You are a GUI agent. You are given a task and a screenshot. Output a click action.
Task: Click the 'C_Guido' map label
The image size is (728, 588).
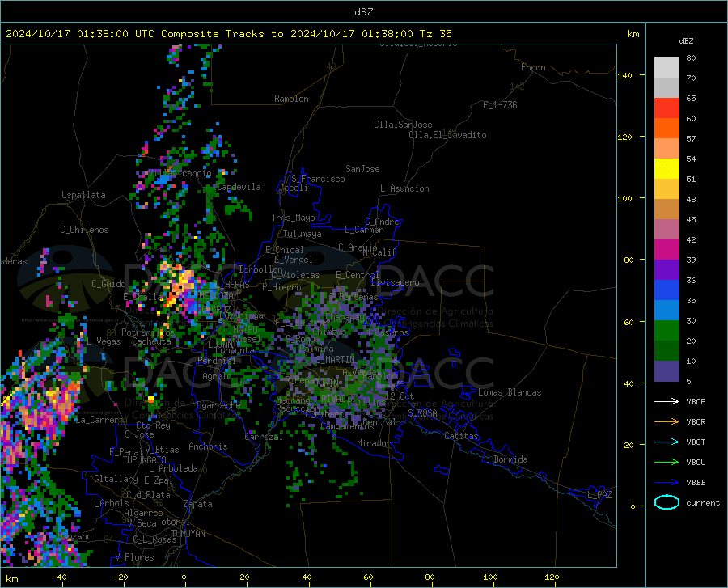[108, 284]
